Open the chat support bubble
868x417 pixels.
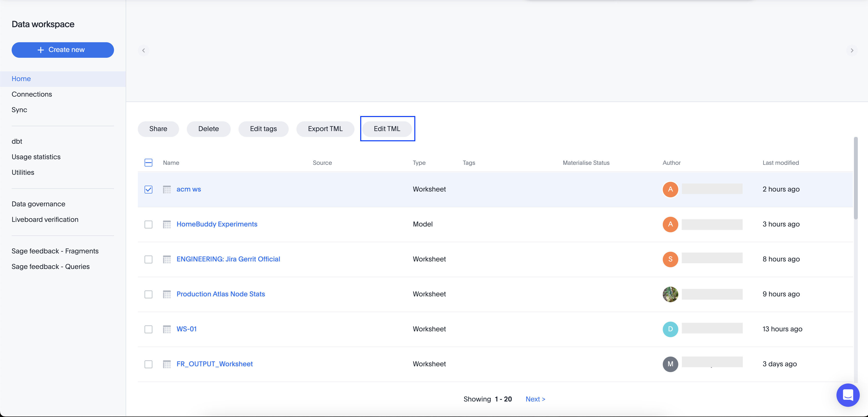[848, 395]
